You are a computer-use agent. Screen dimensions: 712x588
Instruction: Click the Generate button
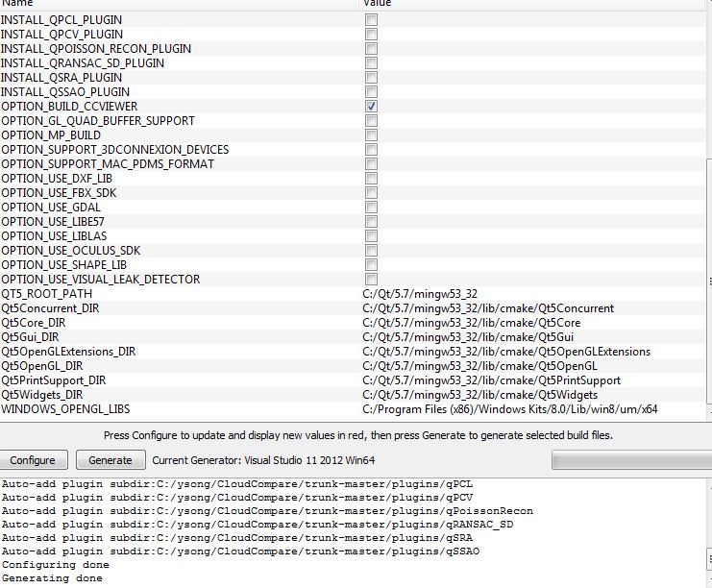pos(110,460)
